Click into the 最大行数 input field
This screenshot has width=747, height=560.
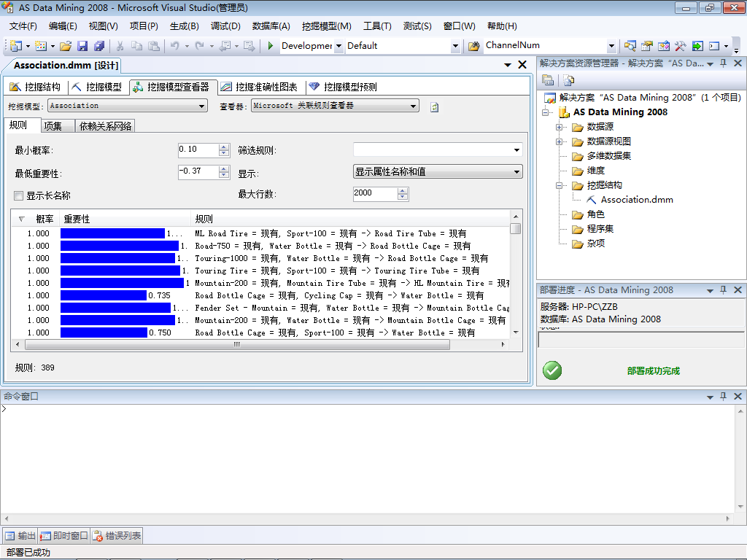(376, 193)
